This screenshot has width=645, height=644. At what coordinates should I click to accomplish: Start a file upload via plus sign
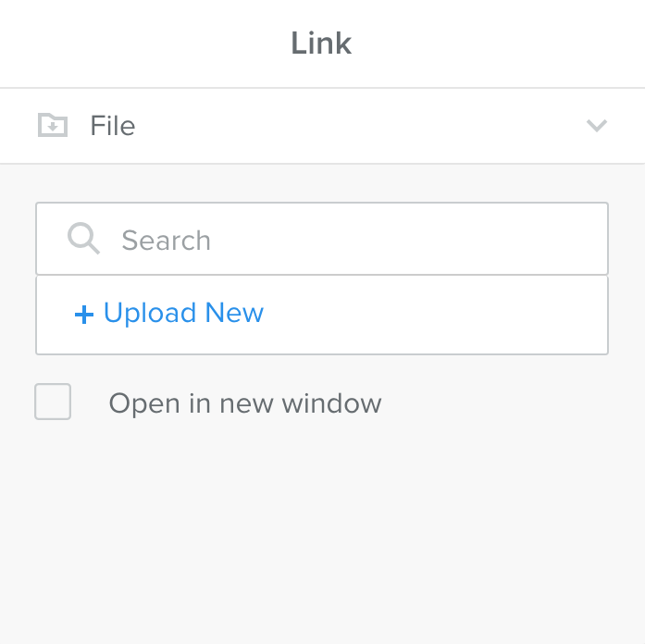[84, 315]
